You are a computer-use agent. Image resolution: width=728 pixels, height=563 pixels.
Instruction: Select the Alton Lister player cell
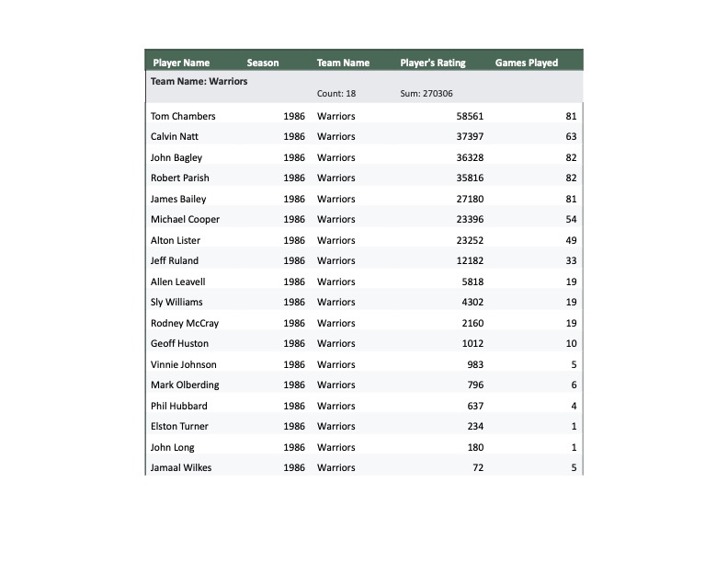click(176, 240)
